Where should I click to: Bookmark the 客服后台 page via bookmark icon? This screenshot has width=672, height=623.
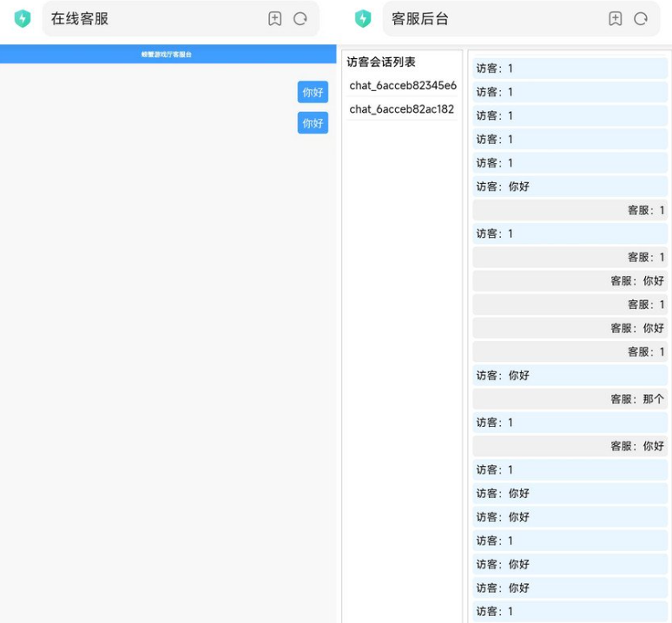[616, 19]
